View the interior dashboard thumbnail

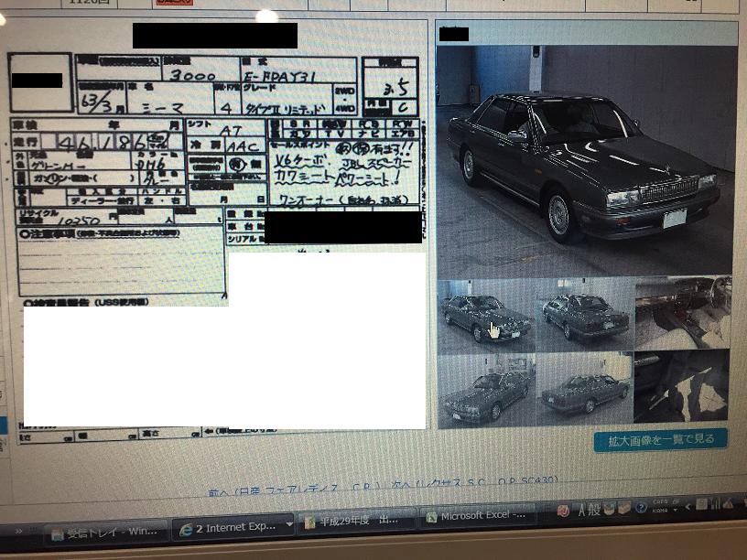(683, 313)
